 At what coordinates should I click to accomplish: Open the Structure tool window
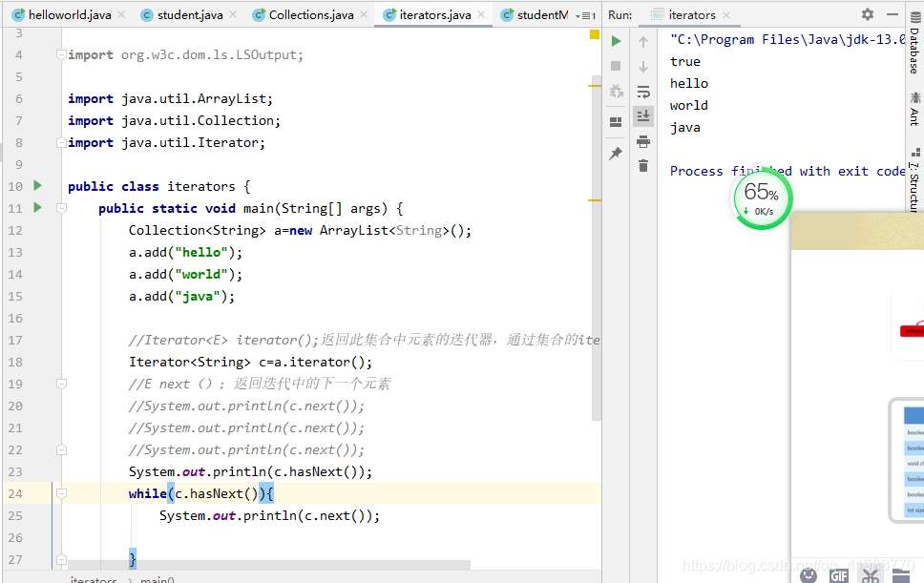click(914, 186)
